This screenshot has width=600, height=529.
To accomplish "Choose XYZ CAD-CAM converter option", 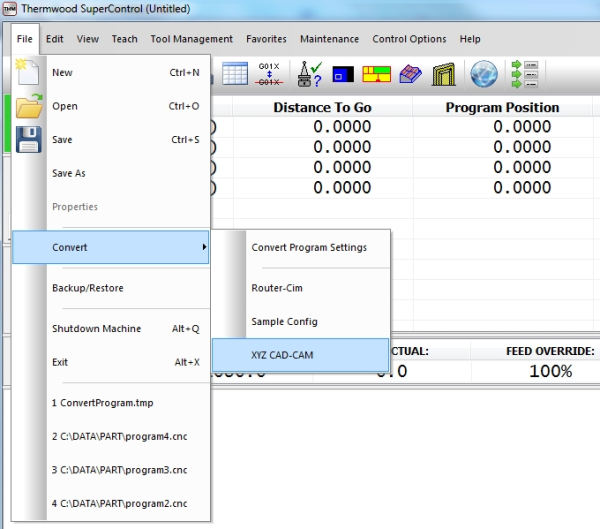I will coord(301,355).
